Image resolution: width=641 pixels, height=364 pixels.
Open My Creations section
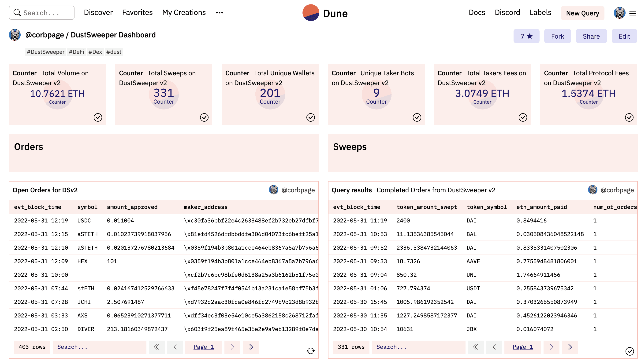pyautogui.click(x=184, y=12)
